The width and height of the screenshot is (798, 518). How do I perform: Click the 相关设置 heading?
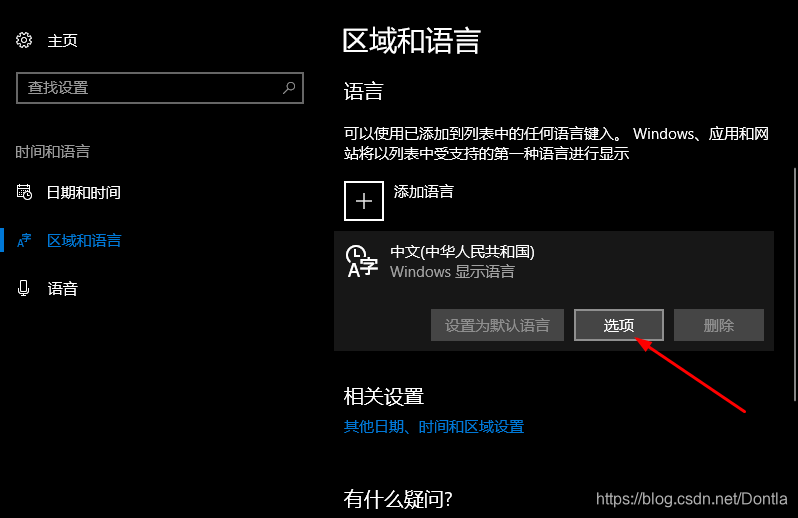pyautogui.click(x=384, y=396)
